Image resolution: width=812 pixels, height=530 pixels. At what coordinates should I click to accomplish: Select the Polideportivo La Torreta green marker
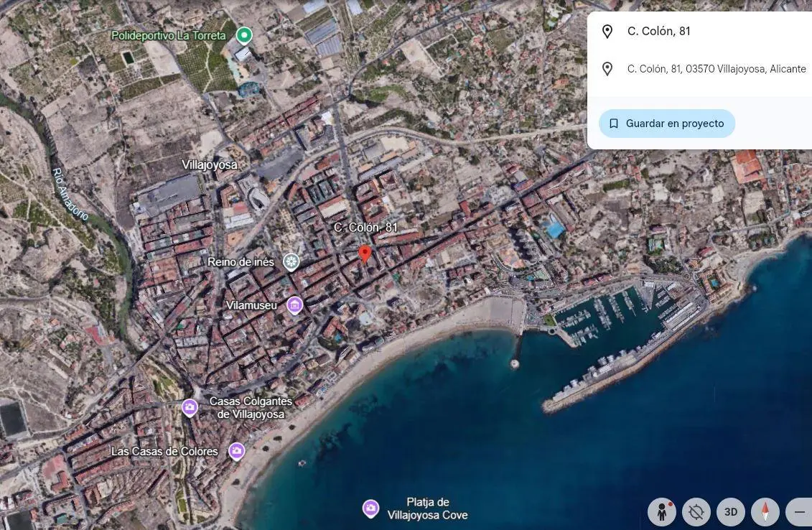244,34
